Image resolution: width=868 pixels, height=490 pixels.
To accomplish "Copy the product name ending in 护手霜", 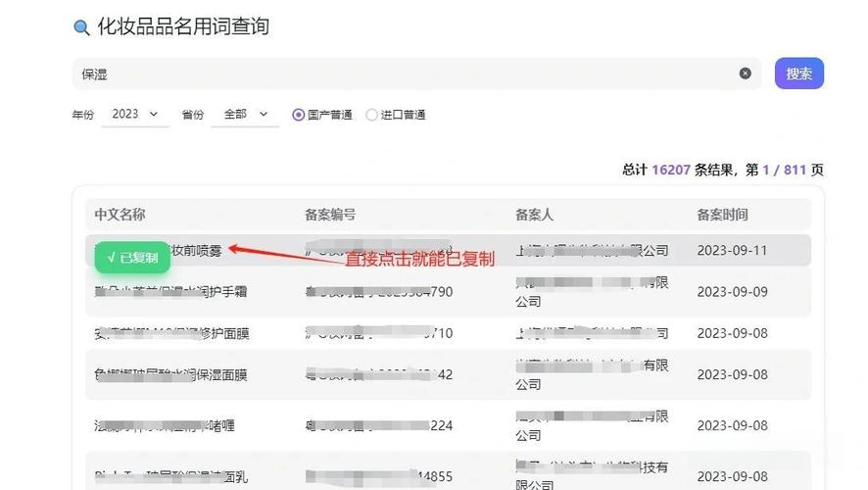I will pos(171,291).
